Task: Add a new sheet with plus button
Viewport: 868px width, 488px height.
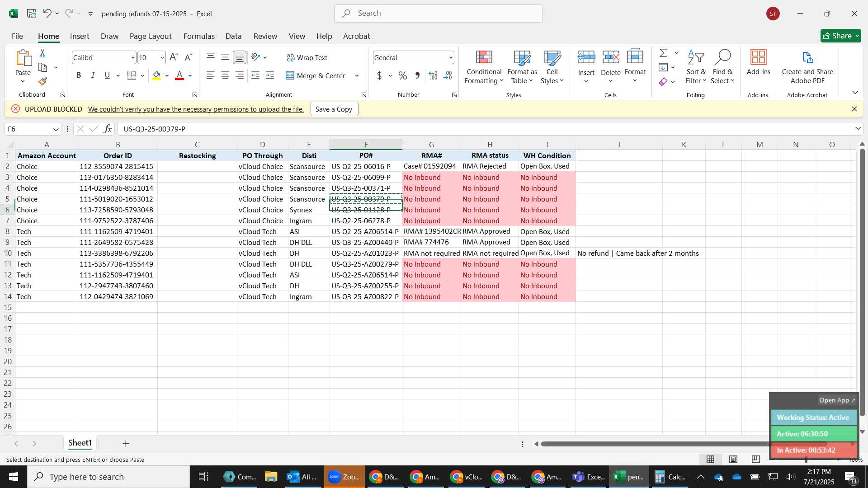Action: tap(126, 444)
